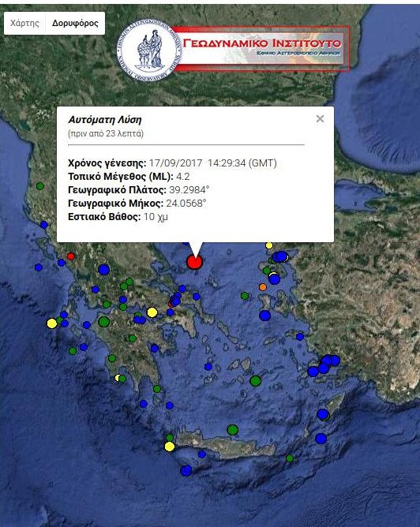The height and width of the screenshot is (527, 420).
Task: Select the large blue marker south of Chios
Action: click(264, 316)
